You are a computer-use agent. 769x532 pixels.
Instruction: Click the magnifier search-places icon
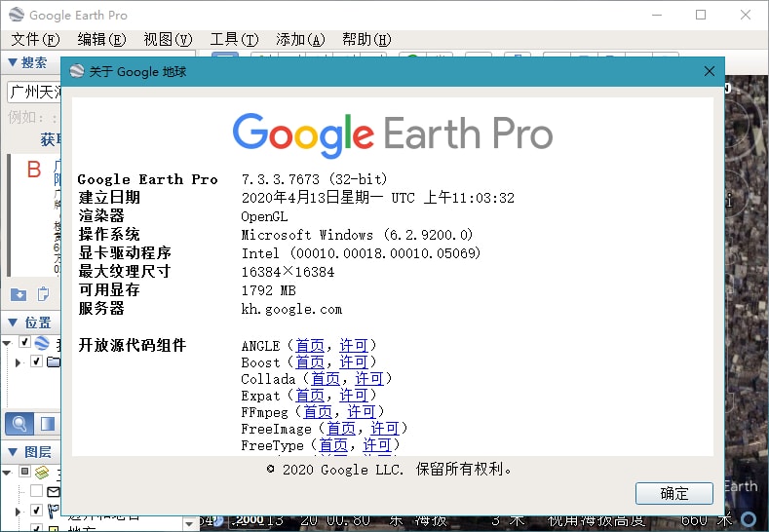click(19, 424)
